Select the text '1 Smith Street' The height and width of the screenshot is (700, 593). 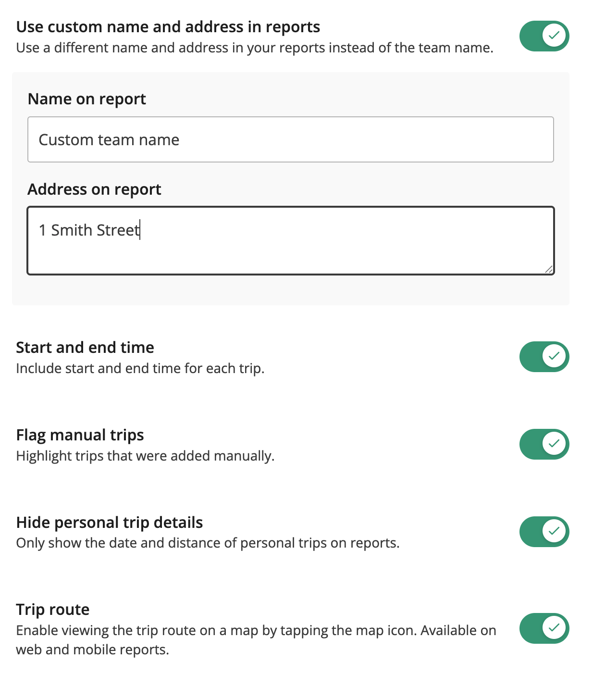pyautogui.click(x=89, y=230)
